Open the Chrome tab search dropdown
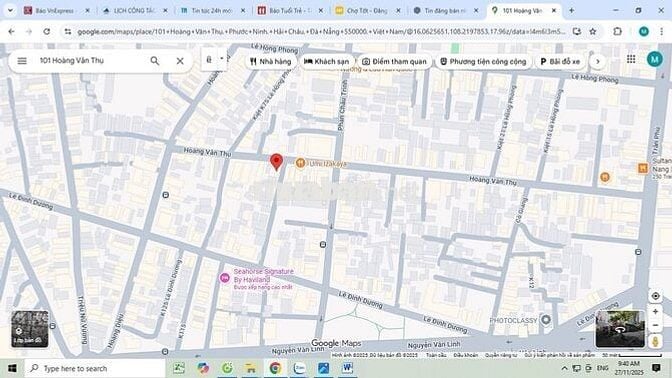This screenshot has width=672, height=378. pos(10,10)
